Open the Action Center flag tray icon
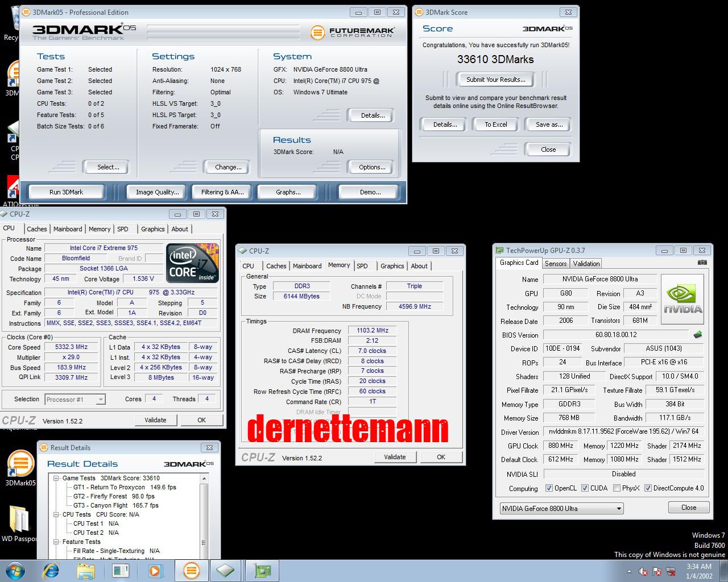 (657, 571)
